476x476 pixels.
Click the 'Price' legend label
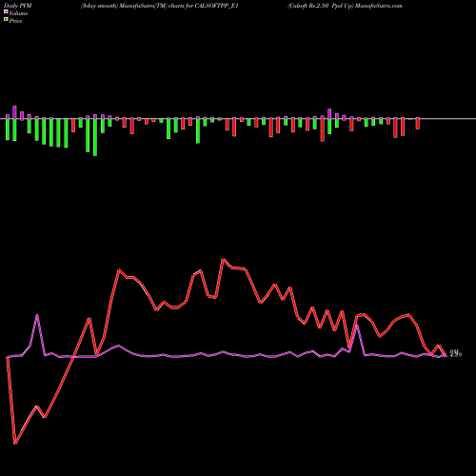[15, 21]
